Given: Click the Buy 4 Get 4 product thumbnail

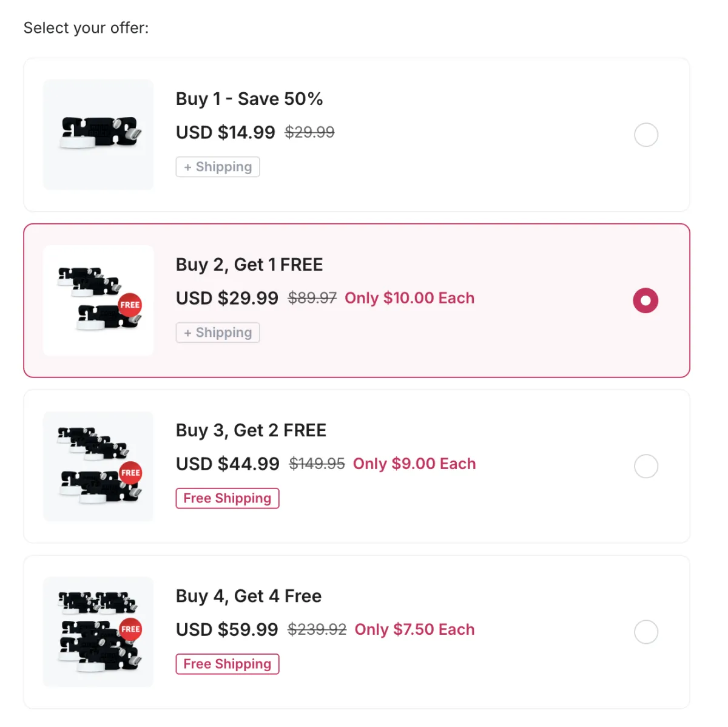Looking at the screenshot, I should point(98,632).
